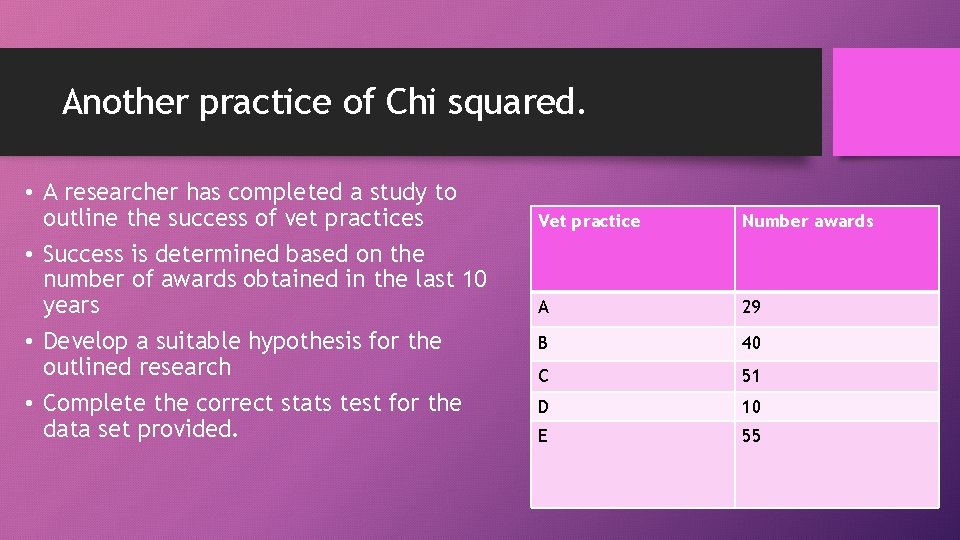Click the table cell for practice C

pyautogui.click(x=544, y=376)
